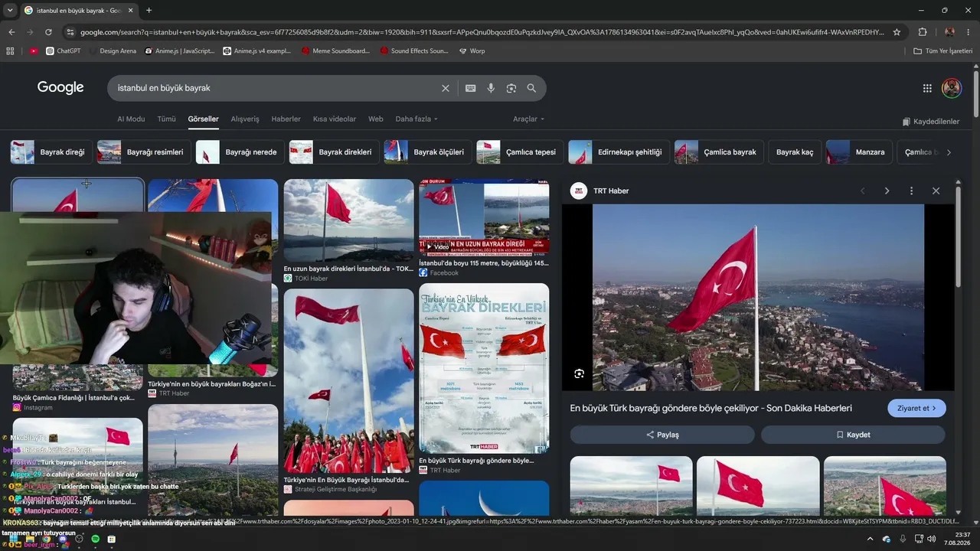Open the tab search dropdown in Chrome
Screen dimensions: 980x551
point(10,11)
